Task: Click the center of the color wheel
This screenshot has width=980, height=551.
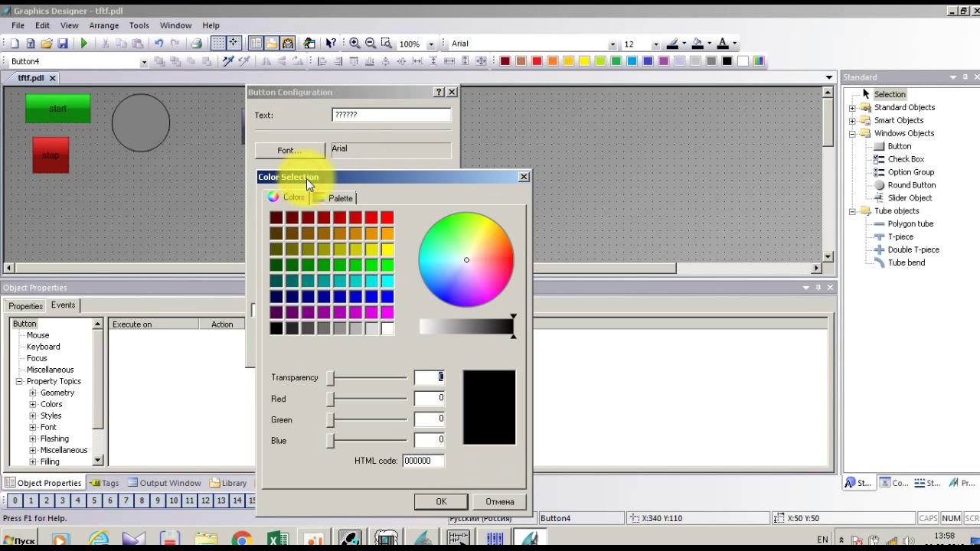Action: click(466, 259)
